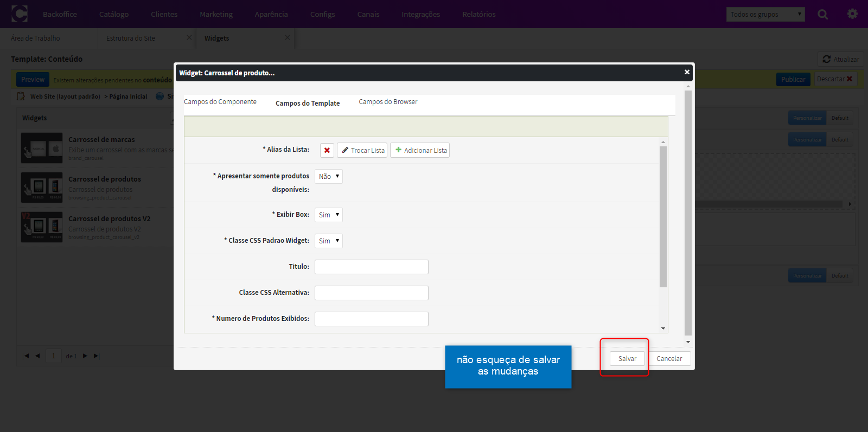The width and height of the screenshot is (868, 432).
Task: Click the inner form vertical scrollbar
Action: click(663, 217)
